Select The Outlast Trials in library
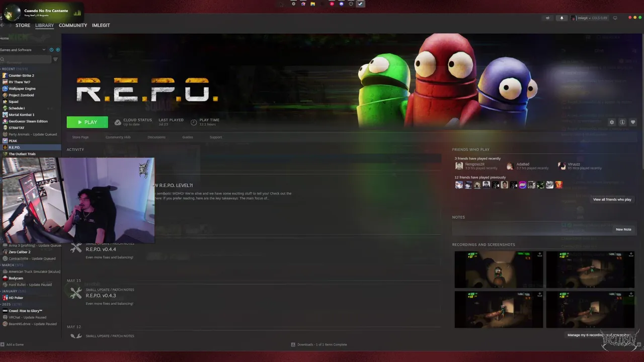This screenshot has height=362, width=644. (x=22, y=154)
